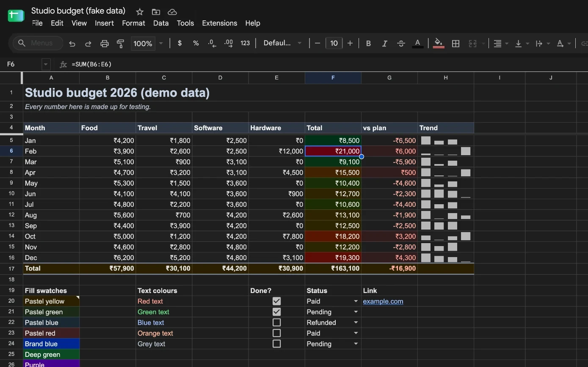Activate the Paint format tool

tap(121, 44)
